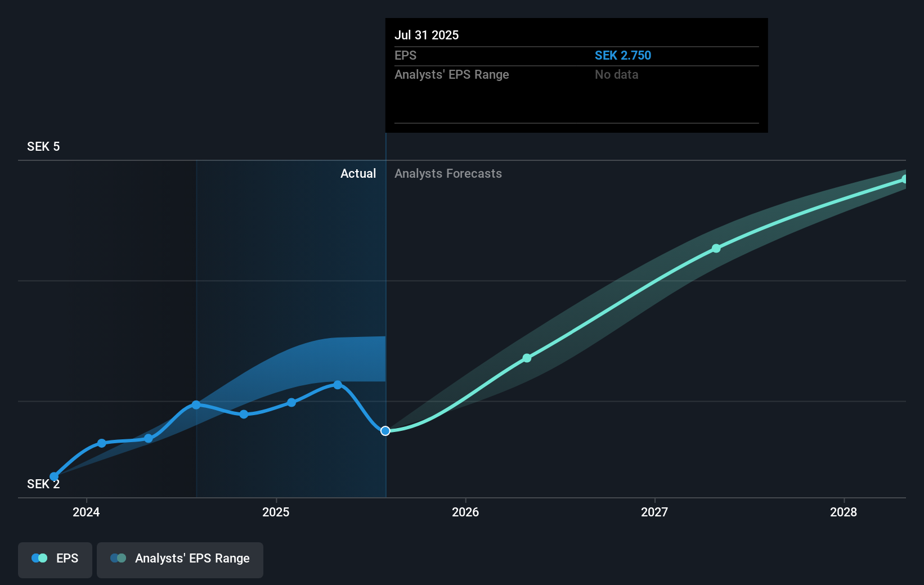Screen dimensions: 924x585
Task: Select the highlighted Jul 31 2025 data point
Action: tap(385, 431)
